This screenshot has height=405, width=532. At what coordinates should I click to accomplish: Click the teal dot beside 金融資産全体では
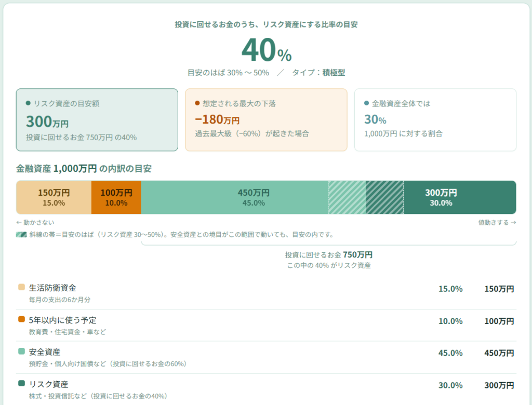coord(366,103)
